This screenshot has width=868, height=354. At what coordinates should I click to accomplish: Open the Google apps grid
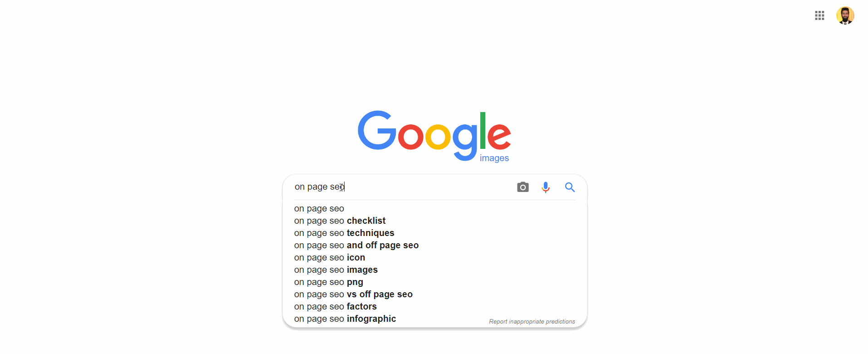pyautogui.click(x=819, y=16)
